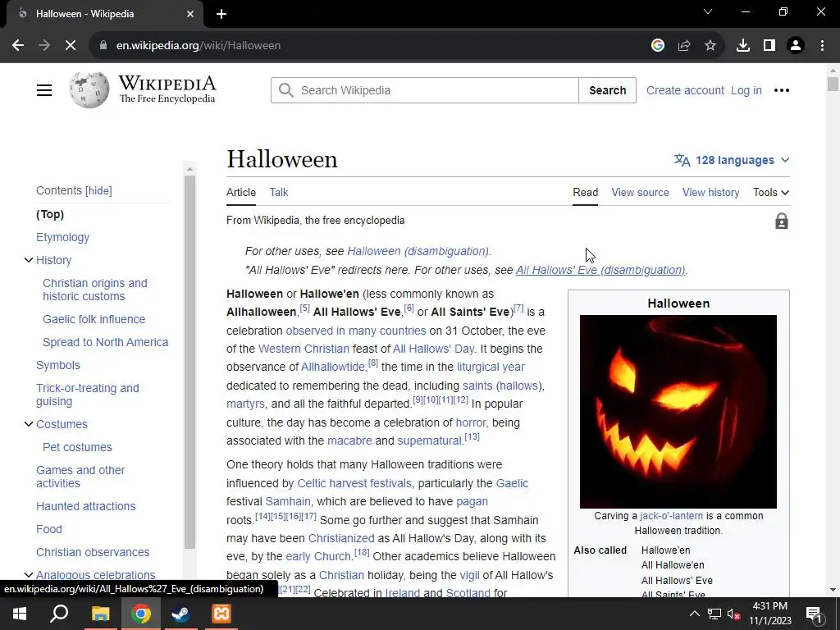Open the jack-o'-lantern pumpkin image
This screenshot has height=630, width=840.
click(x=678, y=412)
